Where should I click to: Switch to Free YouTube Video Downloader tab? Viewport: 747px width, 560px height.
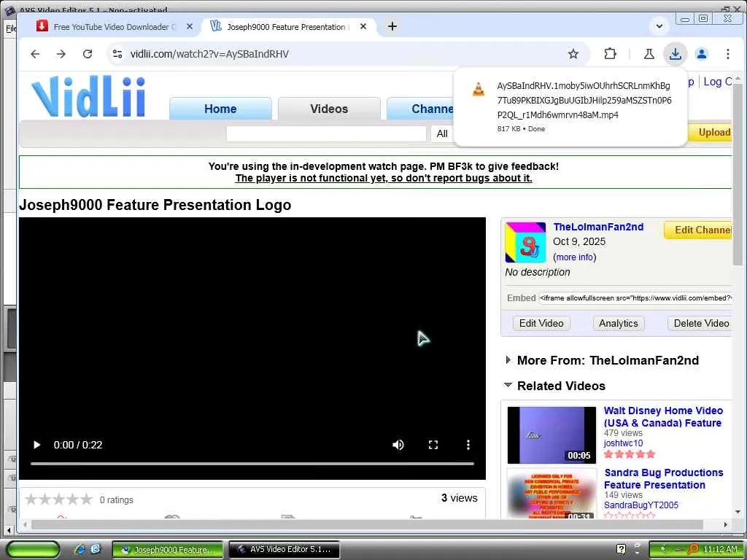pos(115,27)
